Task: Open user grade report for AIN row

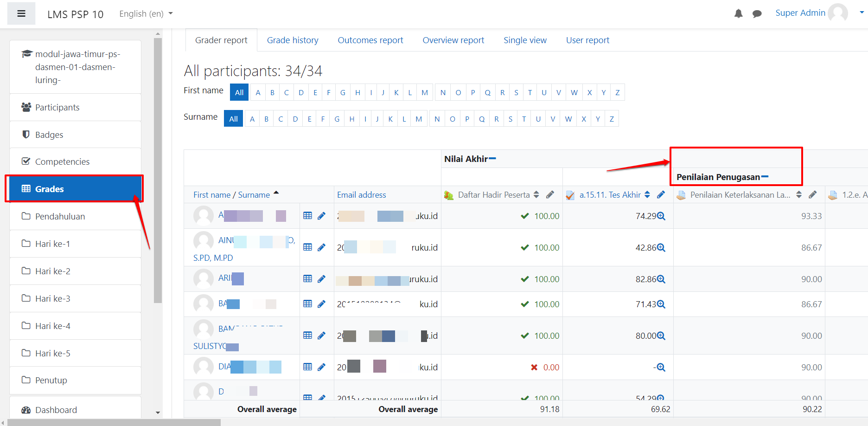Action: pyautogui.click(x=307, y=247)
